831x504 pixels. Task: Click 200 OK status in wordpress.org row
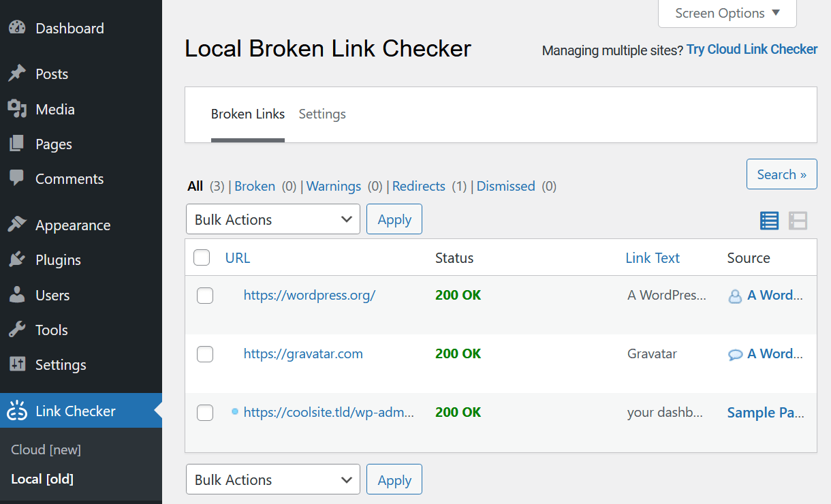pyautogui.click(x=458, y=295)
